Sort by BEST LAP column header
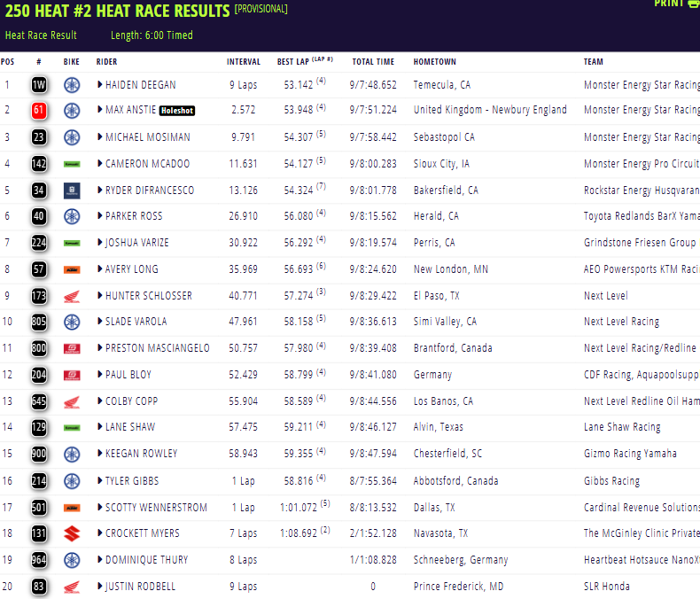Screen dimensions: 700x599 tap(305, 61)
